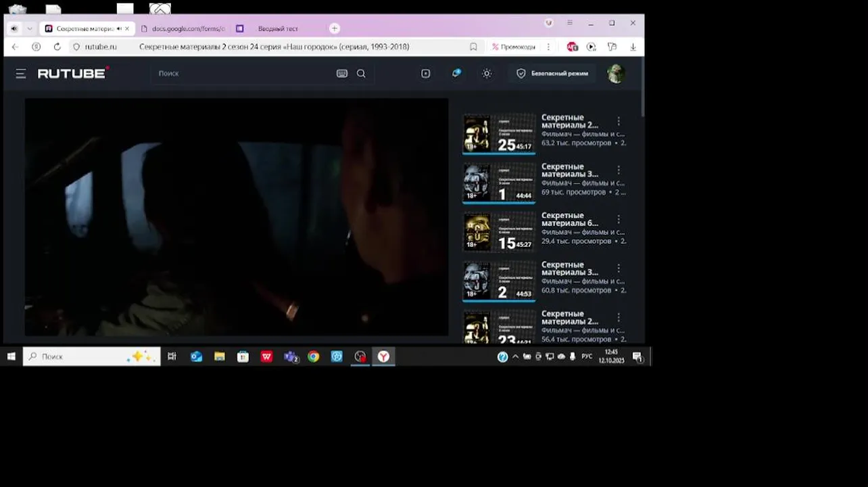
Task: Open the Windows notification center
Action: pyautogui.click(x=637, y=356)
